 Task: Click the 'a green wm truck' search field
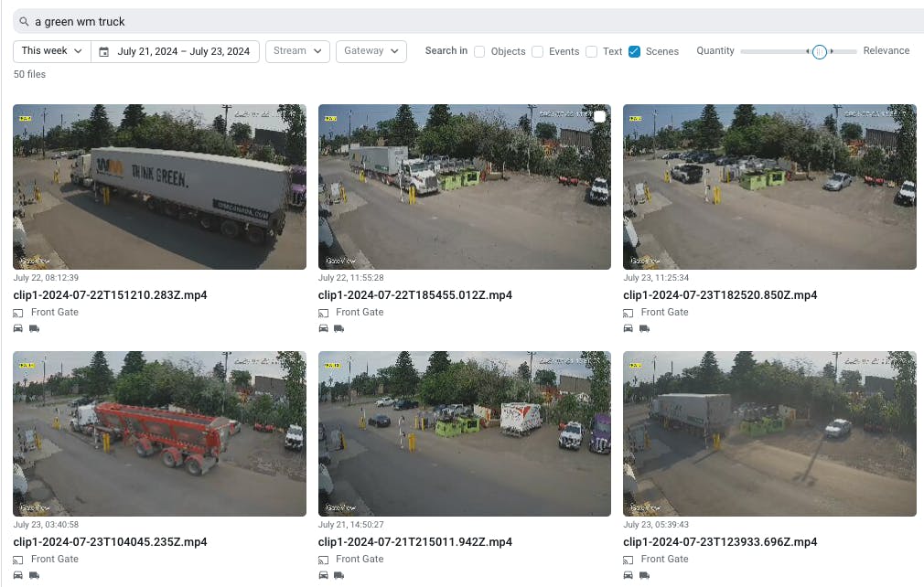(457, 21)
